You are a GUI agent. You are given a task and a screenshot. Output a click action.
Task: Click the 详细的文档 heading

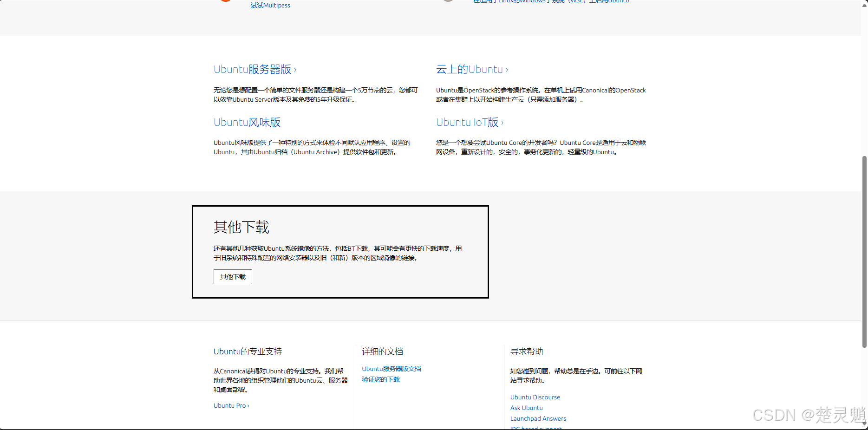(x=383, y=352)
